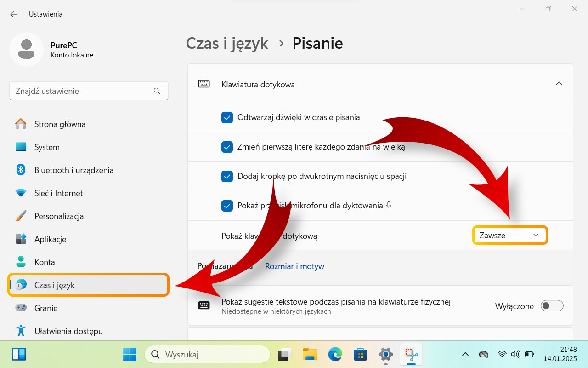Disable capitalizing first letter of each sentence

pyautogui.click(x=227, y=147)
